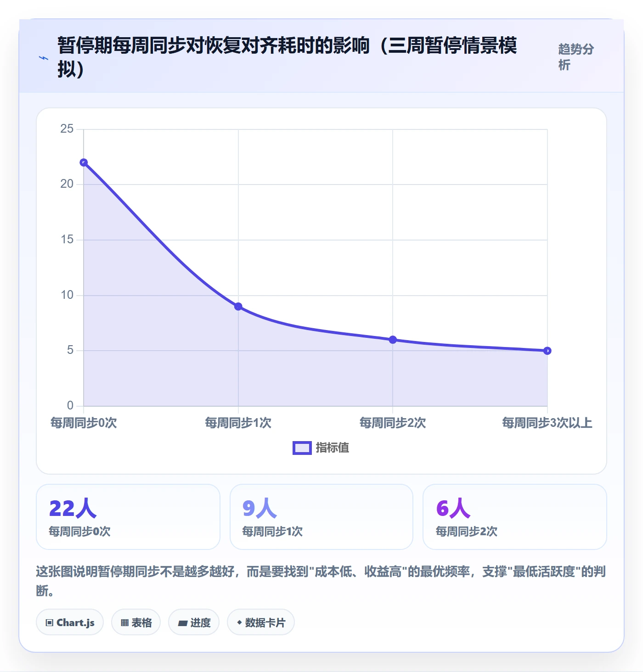
Task: Click the Chart.js tag chip
Action: point(70,622)
